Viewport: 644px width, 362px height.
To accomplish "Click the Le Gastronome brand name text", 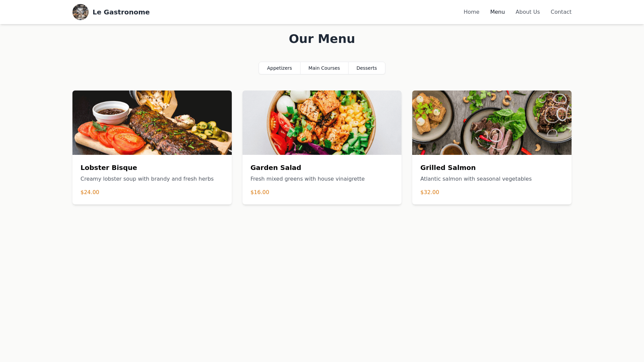I will pyautogui.click(x=121, y=12).
